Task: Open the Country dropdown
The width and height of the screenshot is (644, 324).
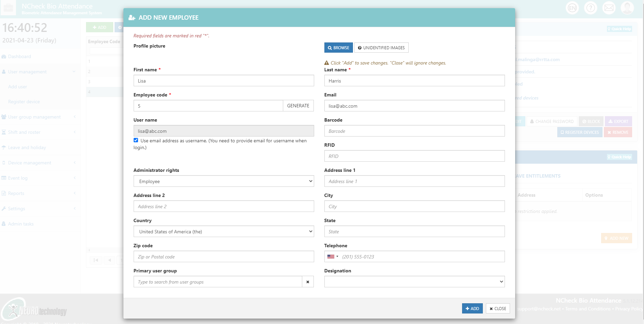Action: pos(223,231)
